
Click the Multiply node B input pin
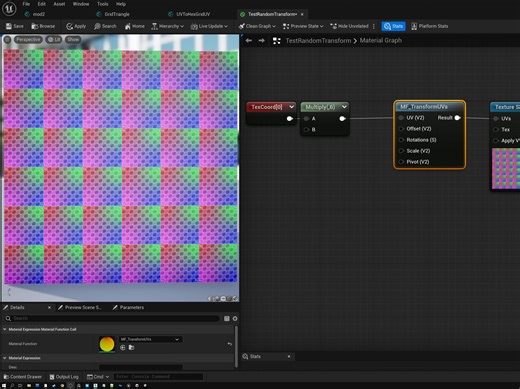click(x=306, y=130)
